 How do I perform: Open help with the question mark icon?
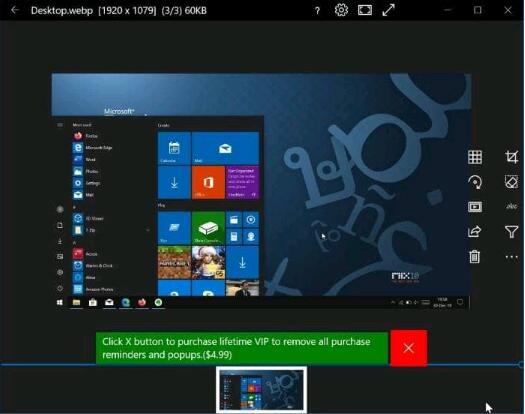(317, 11)
